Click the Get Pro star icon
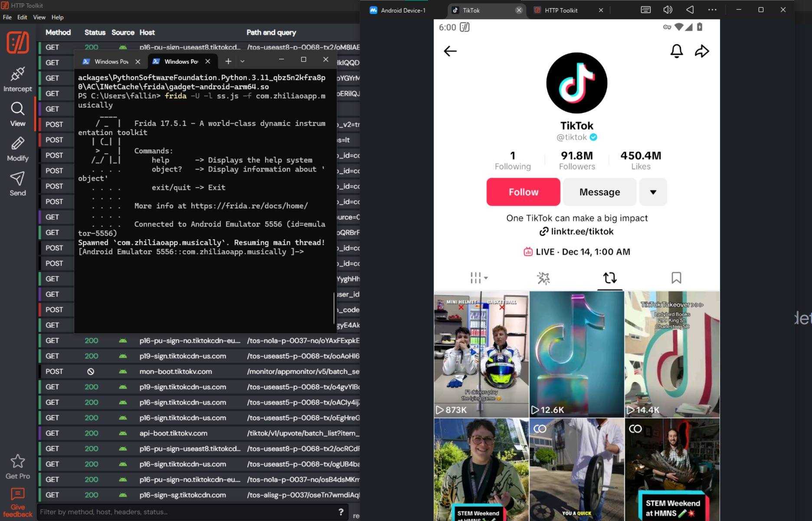Image resolution: width=812 pixels, height=521 pixels. tap(17, 461)
